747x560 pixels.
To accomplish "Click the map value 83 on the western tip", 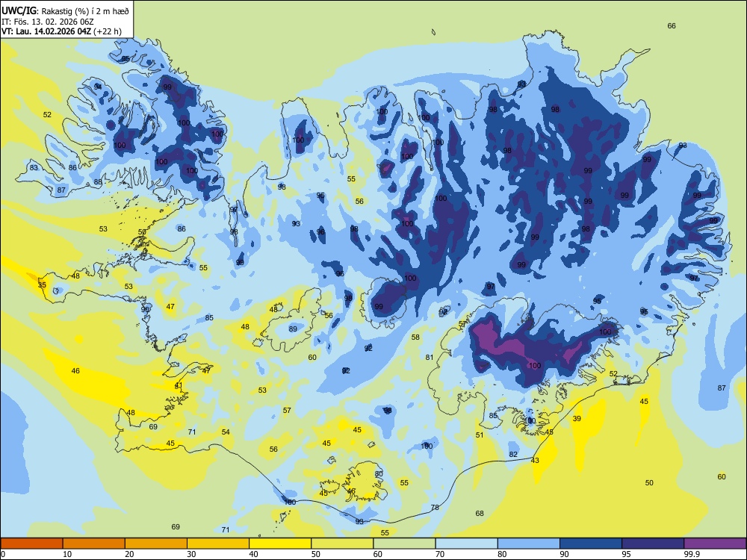I will [x=34, y=167].
